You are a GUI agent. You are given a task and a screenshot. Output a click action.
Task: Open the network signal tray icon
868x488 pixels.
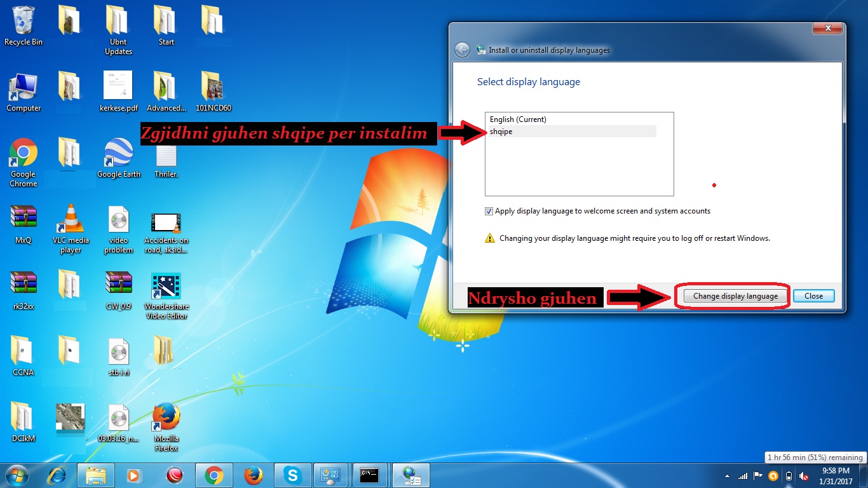pyautogui.click(x=742, y=476)
